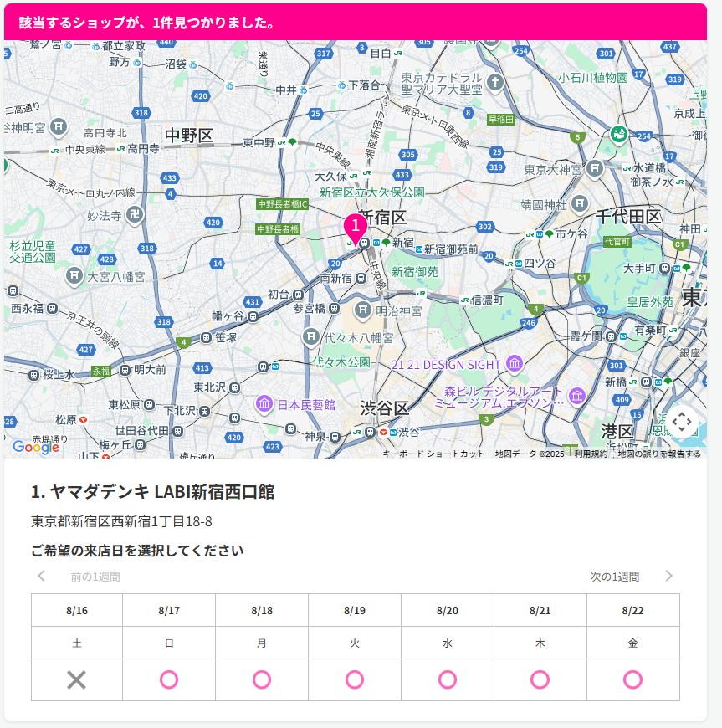
Task: Click the purple 日本民藝館 museum icon
Action: [262, 404]
